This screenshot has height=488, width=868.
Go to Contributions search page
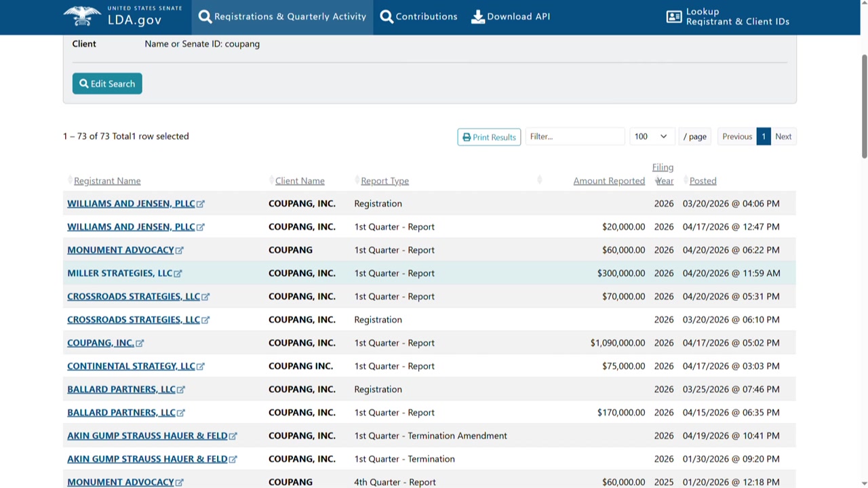pos(427,17)
